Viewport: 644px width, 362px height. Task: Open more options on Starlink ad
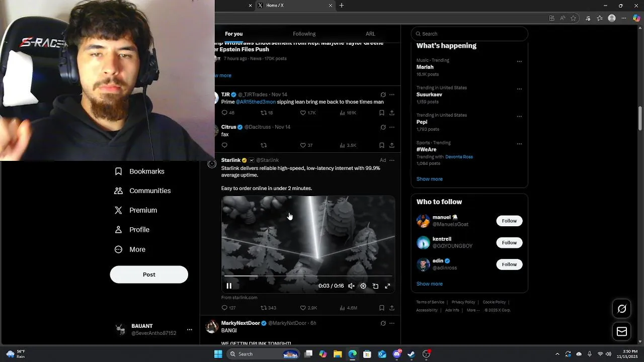pos(392,160)
